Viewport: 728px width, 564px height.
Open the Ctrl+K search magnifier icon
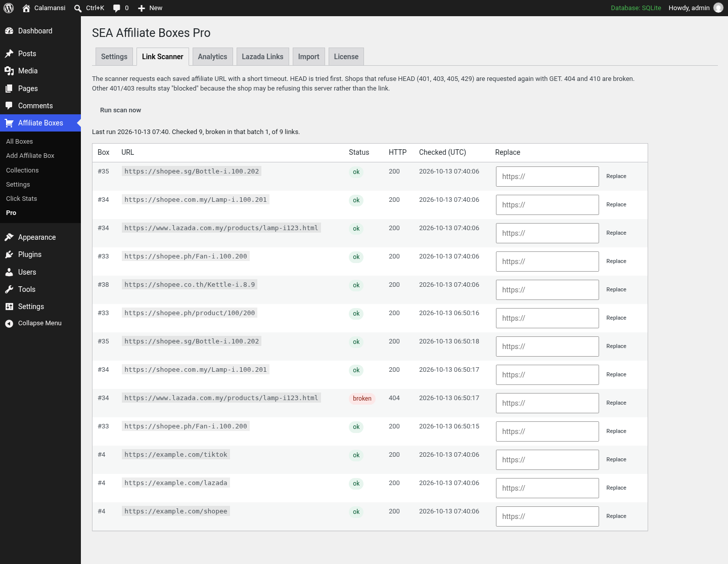pos(78,8)
